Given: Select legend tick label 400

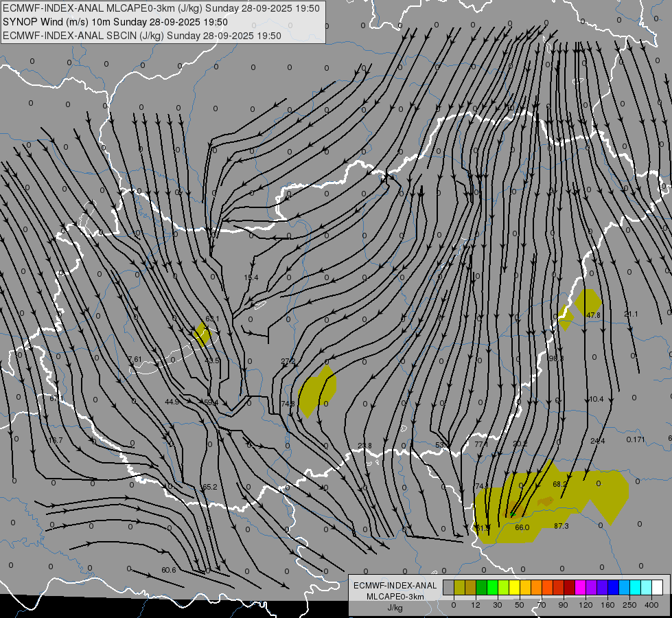Looking at the screenshot, I should (x=651, y=605).
